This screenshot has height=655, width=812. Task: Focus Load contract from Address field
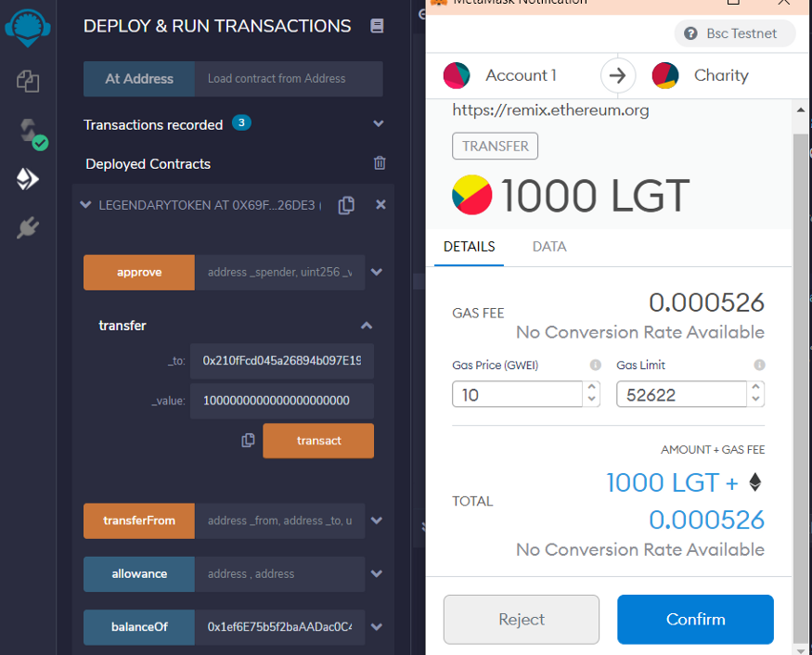point(289,79)
